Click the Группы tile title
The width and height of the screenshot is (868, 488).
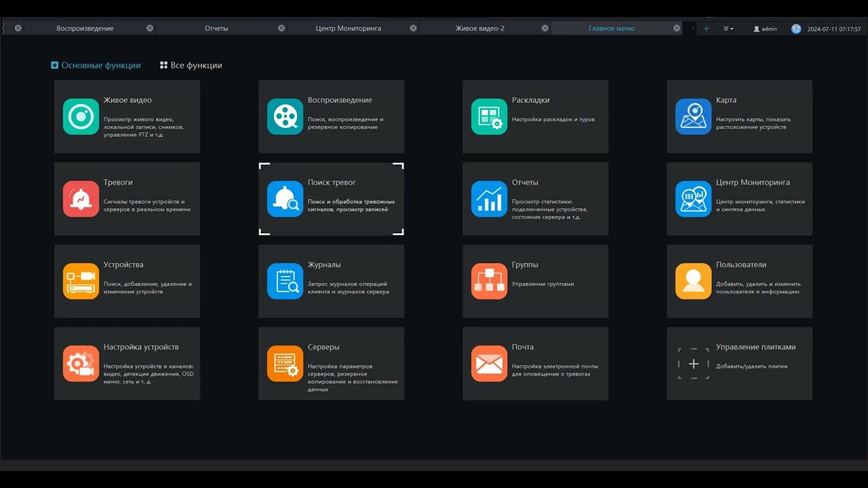[525, 265]
